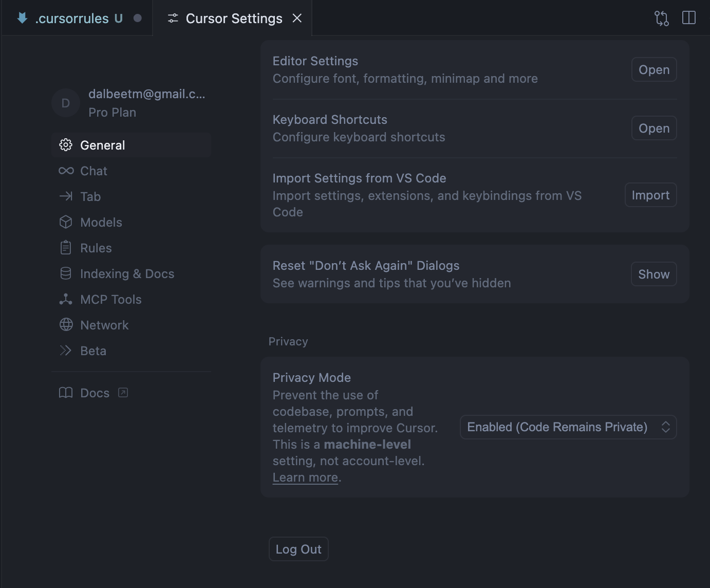
Task: Click 'See warnings and tips that you've hidden'
Action: [391, 283]
